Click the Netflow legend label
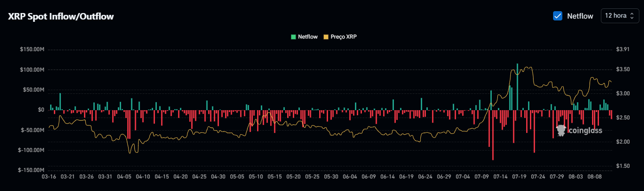Image resolution: width=644 pixels, height=191 pixels. click(x=308, y=36)
